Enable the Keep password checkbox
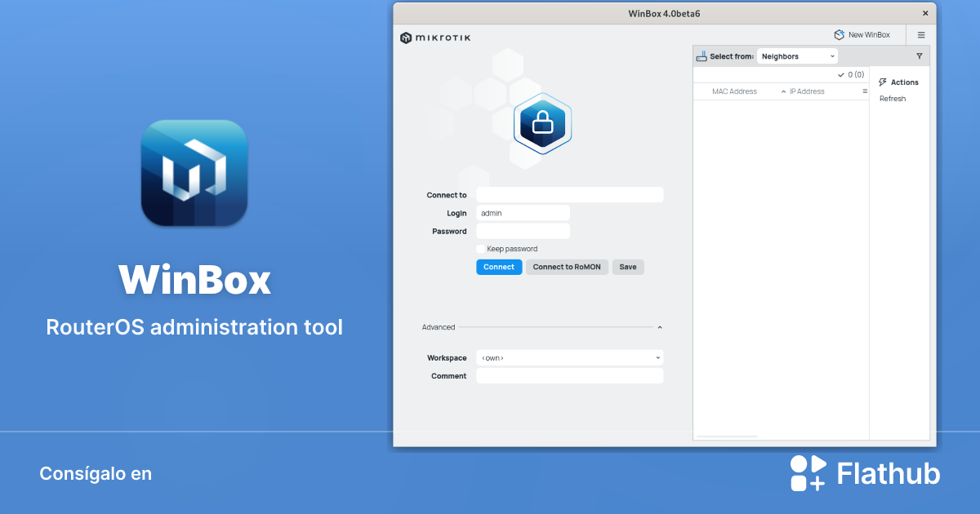The width and height of the screenshot is (980, 514). pos(481,249)
